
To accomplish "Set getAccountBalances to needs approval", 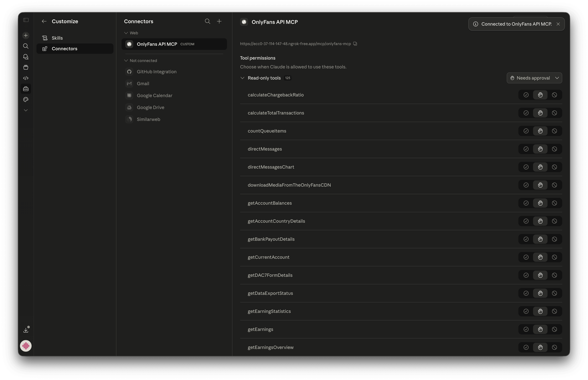I will click(x=540, y=203).
